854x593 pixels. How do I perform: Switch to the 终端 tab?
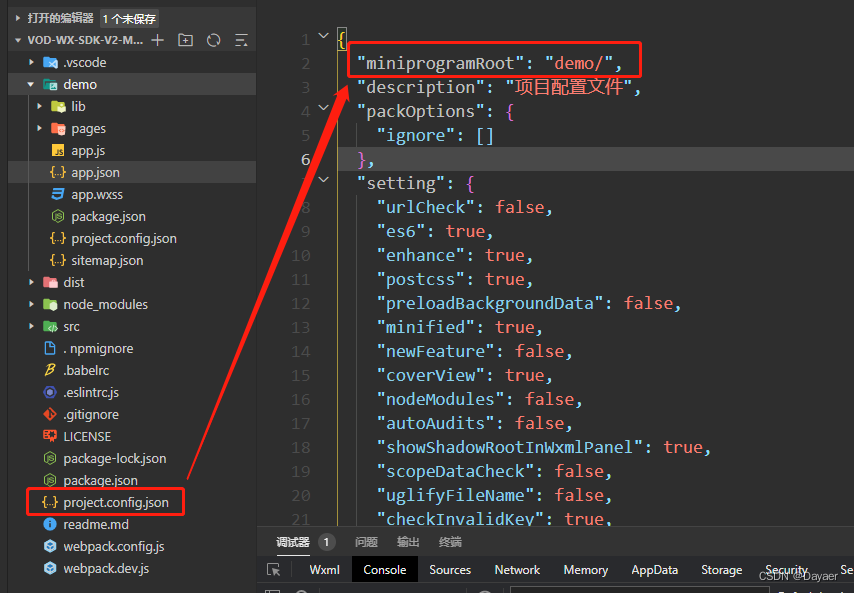tap(450, 542)
